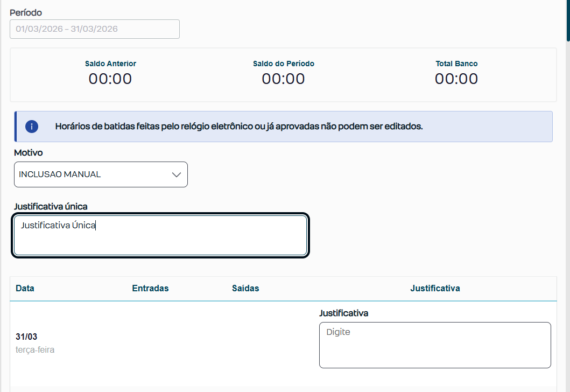Click the Total Banco 00:00 value
570x392 pixels.
pyautogui.click(x=456, y=79)
